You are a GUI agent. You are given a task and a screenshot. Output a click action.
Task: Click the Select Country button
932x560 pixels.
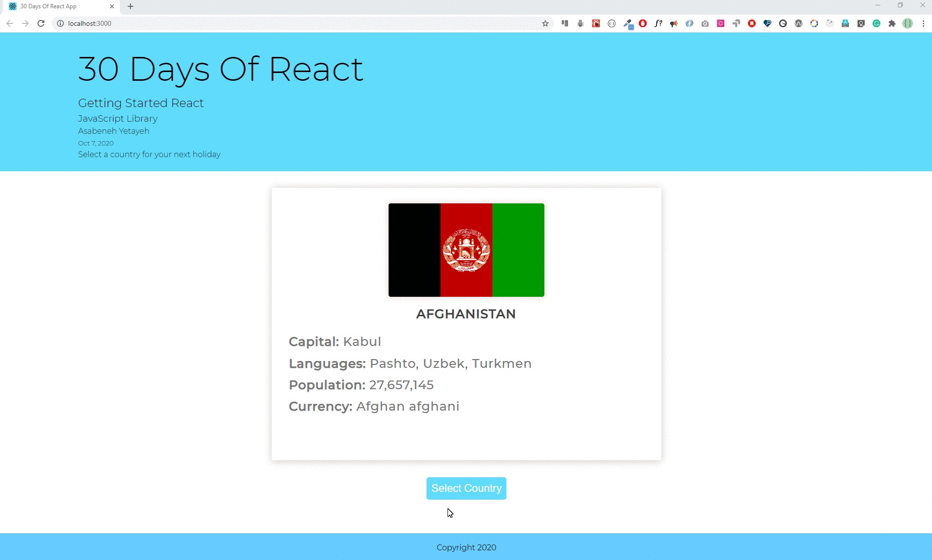[466, 488]
